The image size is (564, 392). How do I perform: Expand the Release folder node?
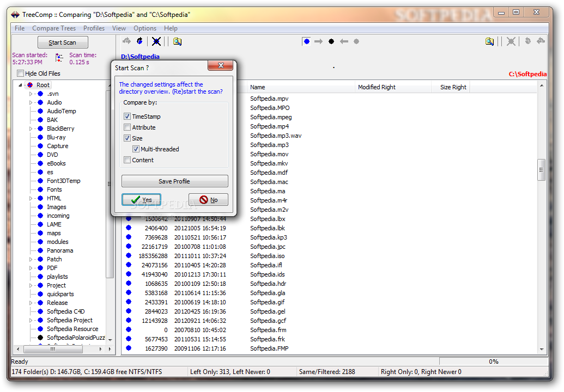[31, 303]
